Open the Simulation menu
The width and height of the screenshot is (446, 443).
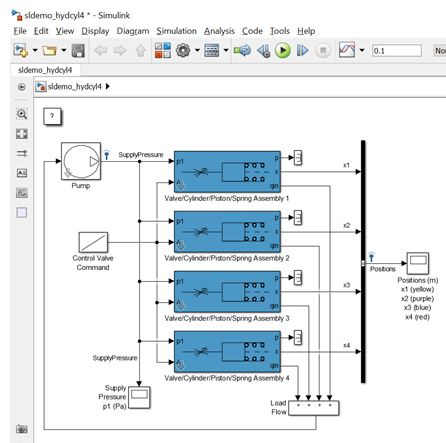point(177,31)
